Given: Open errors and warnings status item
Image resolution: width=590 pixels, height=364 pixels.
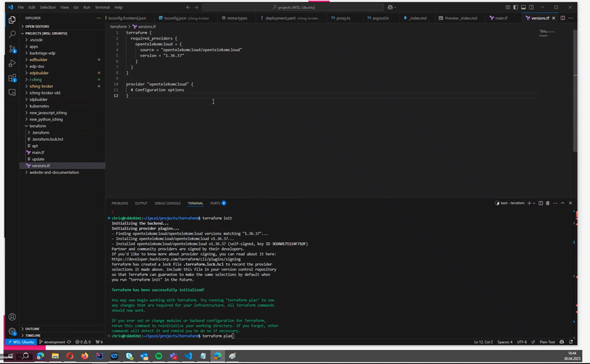Looking at the screenshot, I should [x=83, y=342].
